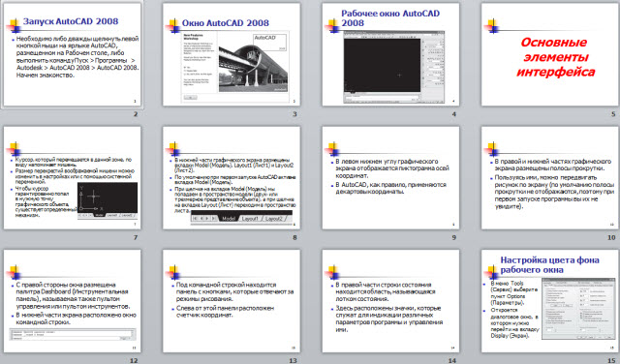The width and height of the screenshot is (620, 364).
Task: Click slide number label 10
Action: [x=611, y=237]
